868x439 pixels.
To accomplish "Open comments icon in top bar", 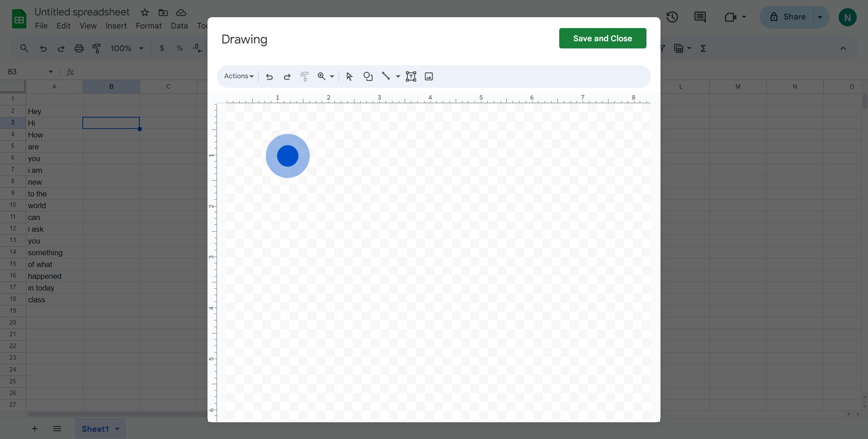I will click(700, 17).
